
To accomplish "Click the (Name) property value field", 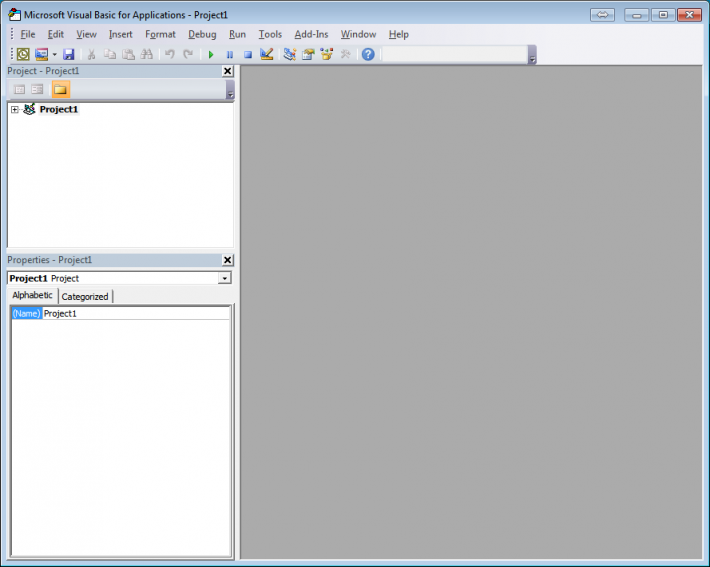I will click(x=135, y=314).
